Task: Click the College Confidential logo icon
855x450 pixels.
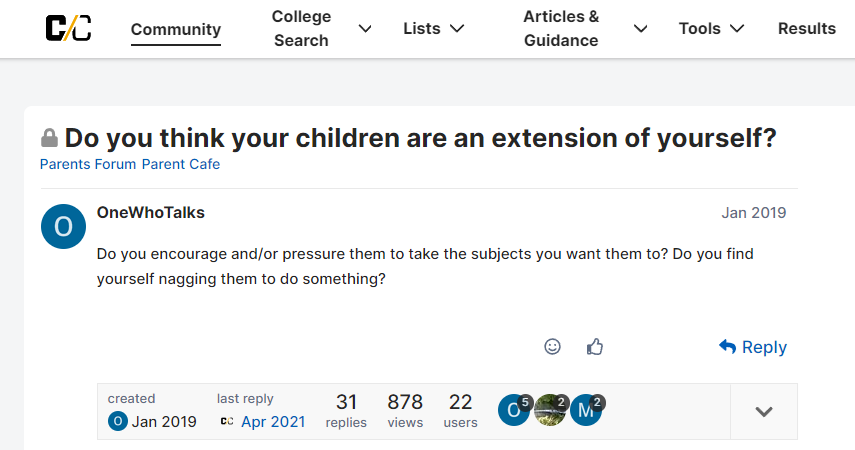Action: (68, 28)
